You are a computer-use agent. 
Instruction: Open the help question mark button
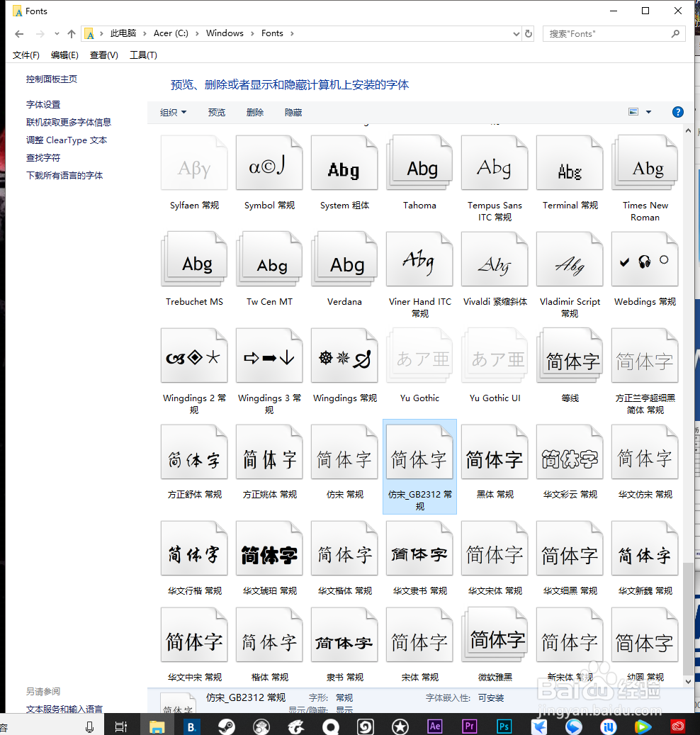[x=677, y=112]
